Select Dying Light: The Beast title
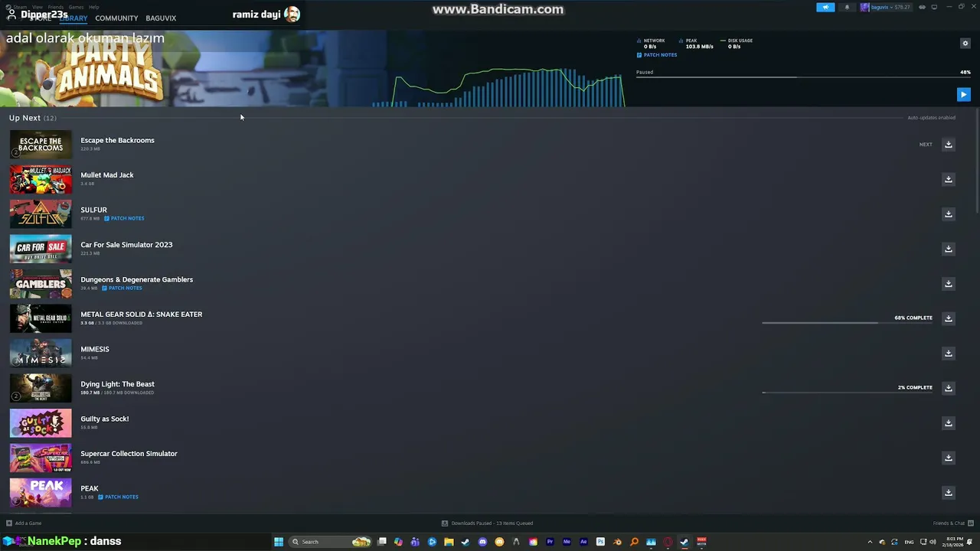This screenshot has height=551, width=980. 117,384
